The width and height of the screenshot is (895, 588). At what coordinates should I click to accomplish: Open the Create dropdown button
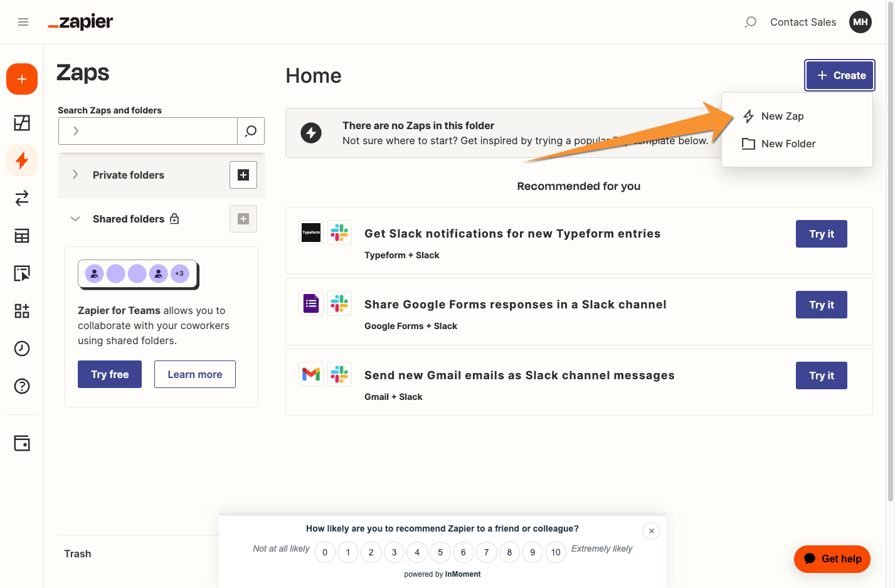(x=840, y=75)
